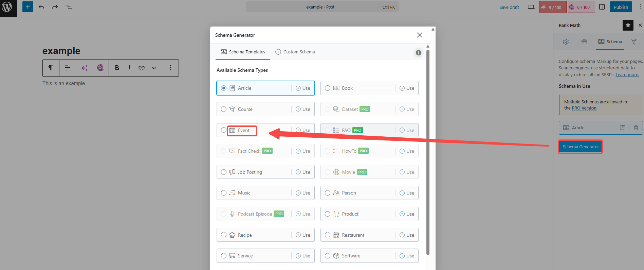
Task: Insert a link from block toolbar
Action: 142,68
